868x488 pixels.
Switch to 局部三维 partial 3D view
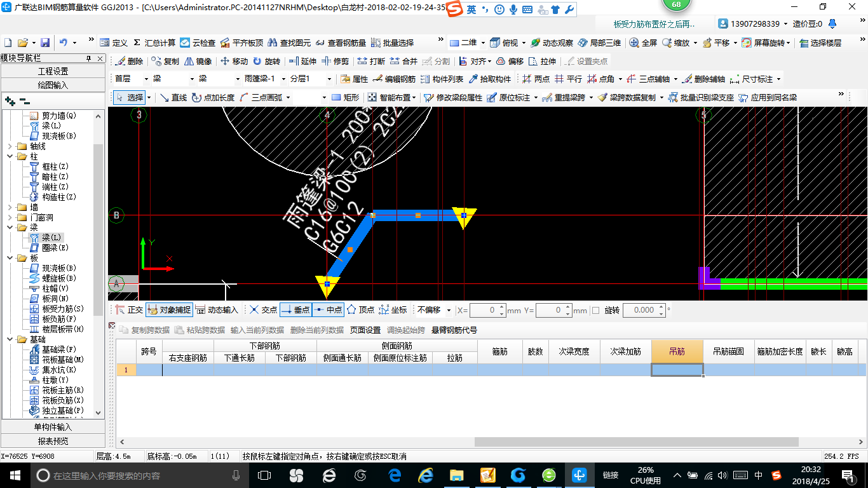[x=599, y=43]
